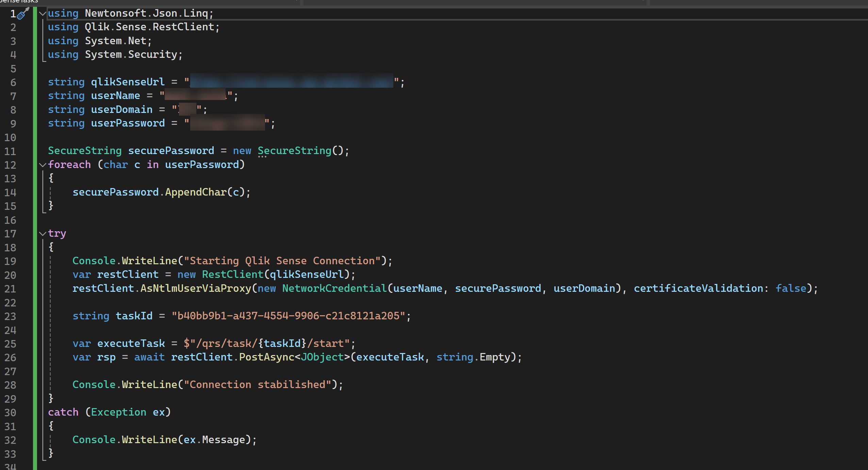Click the green change-tracking margin at line 10
Image resolution: width=868 pixels, height=470 pixels.
tap(35, 137)
